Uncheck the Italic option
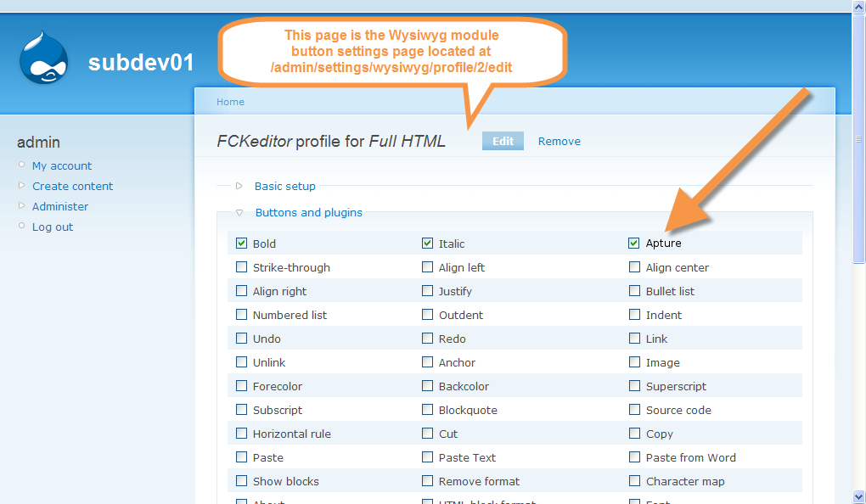The width and height of the screenshot is (866, 504). 427,244
